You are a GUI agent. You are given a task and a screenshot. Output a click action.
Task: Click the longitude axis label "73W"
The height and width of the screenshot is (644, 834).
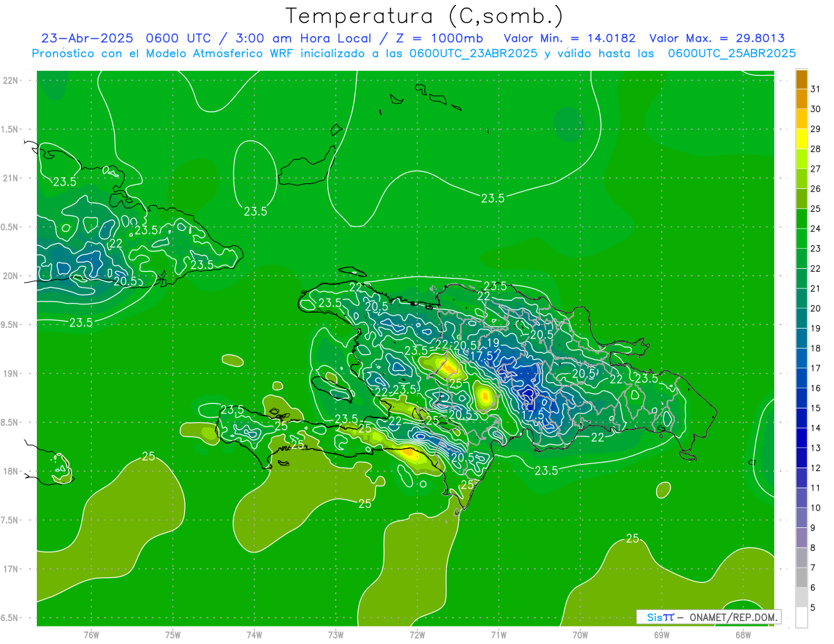[x=336, y=635]
